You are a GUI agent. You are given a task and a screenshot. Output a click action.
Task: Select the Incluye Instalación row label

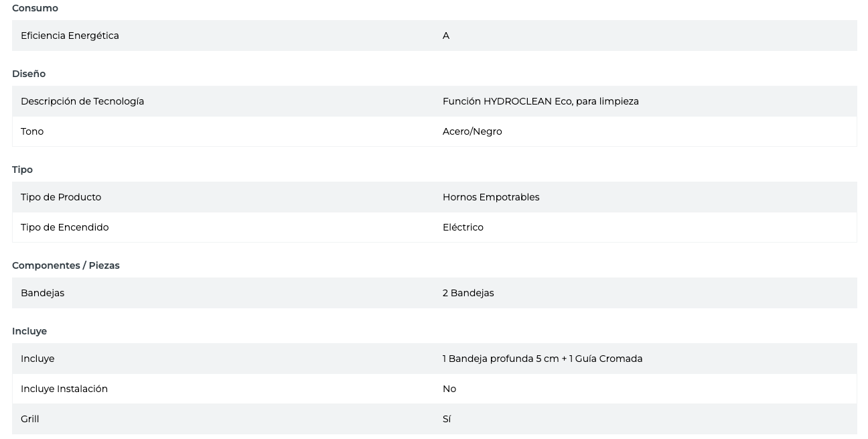[64, 389]
